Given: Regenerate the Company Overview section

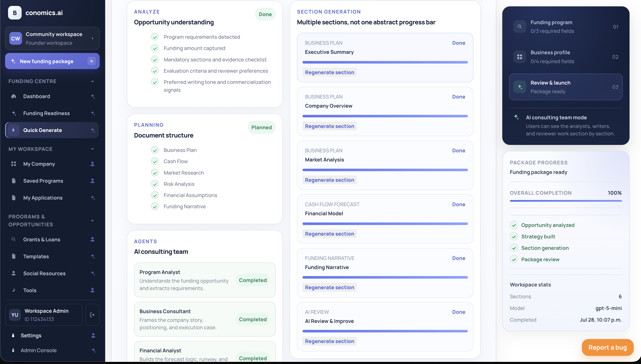Looking at the screenshot, I should tap(329, 126).
